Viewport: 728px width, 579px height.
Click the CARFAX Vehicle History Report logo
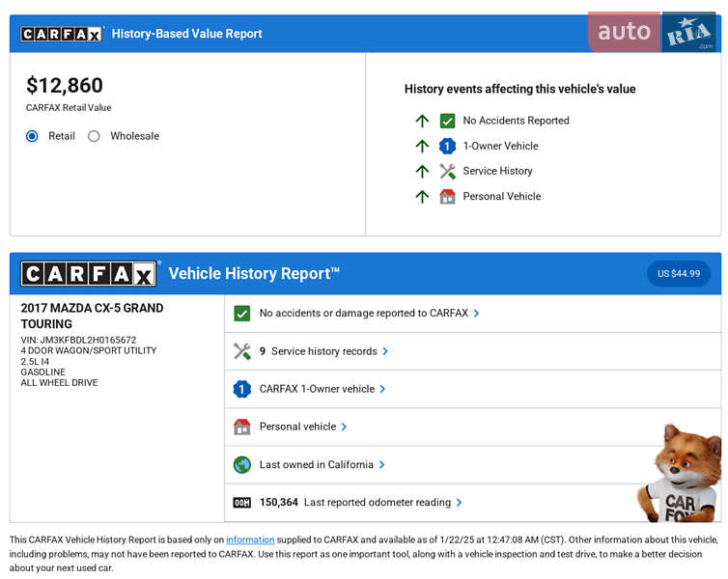pos(88,274)
